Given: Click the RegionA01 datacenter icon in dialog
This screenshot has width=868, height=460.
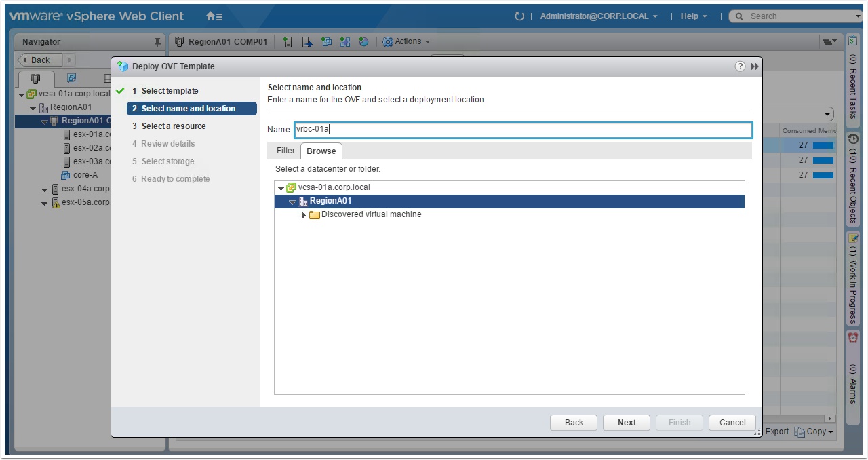Looking at the screenshot, I should tap(303, 202).
